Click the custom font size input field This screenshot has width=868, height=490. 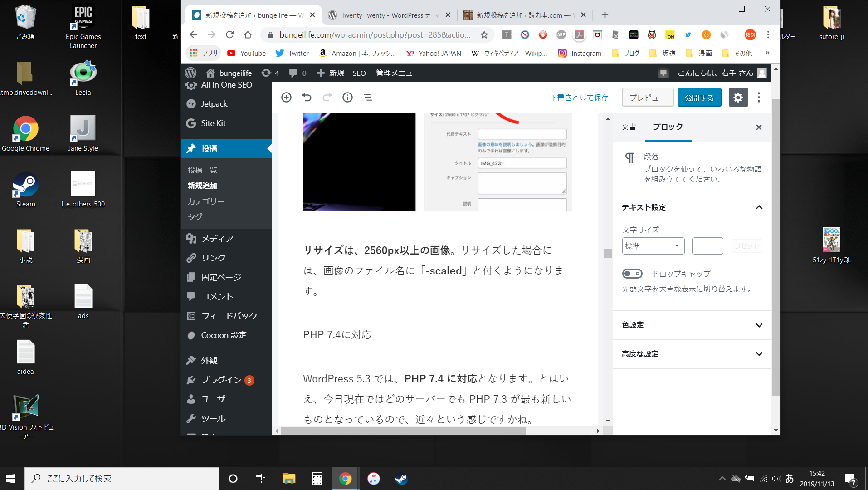[x=707, y=246]
